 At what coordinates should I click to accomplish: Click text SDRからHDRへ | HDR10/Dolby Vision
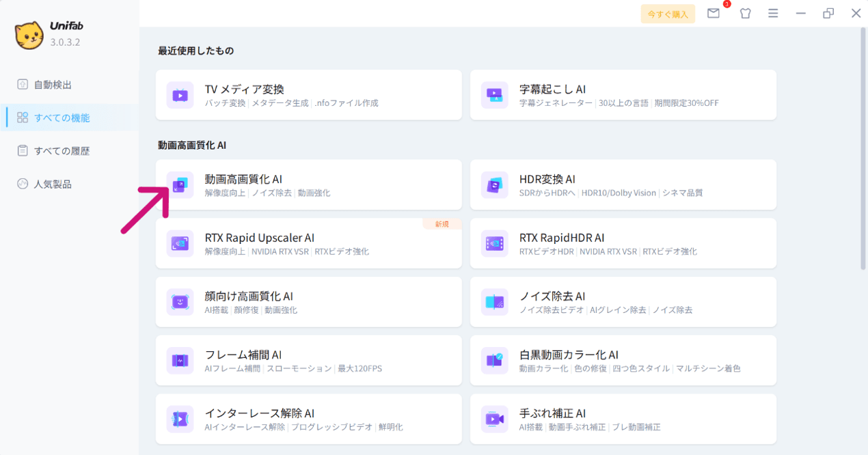[x=588, y=193]
